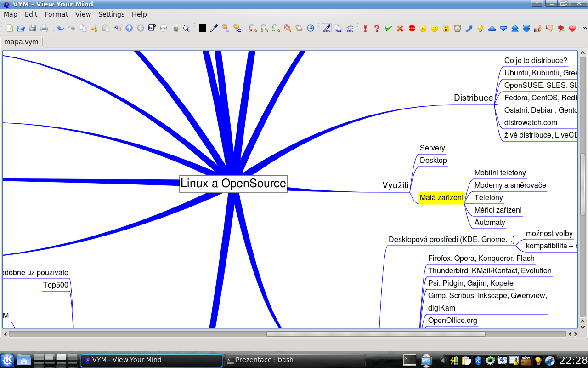Select the Automaty branch
This screenshot has height=368, width=588.
pos(490,223)
